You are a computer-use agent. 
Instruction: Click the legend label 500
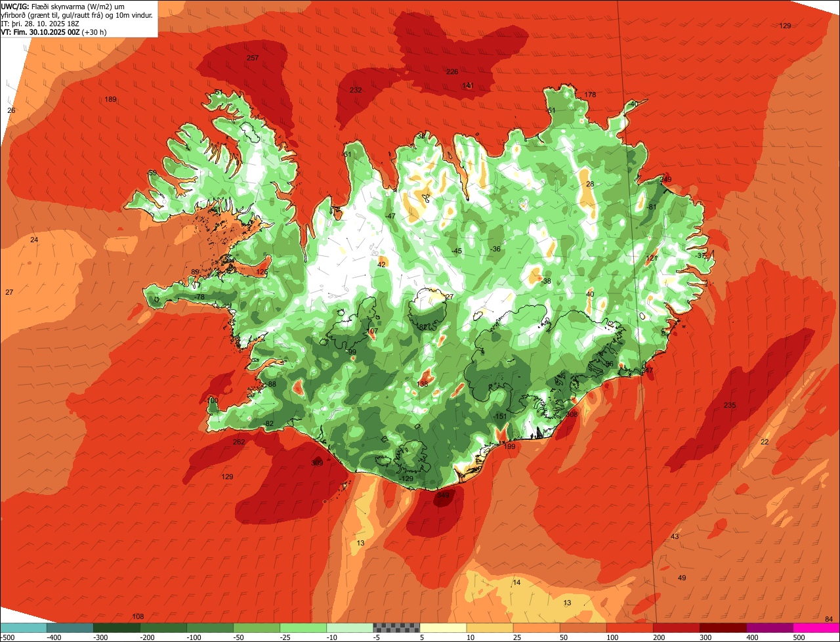click(x=798, y=637)
